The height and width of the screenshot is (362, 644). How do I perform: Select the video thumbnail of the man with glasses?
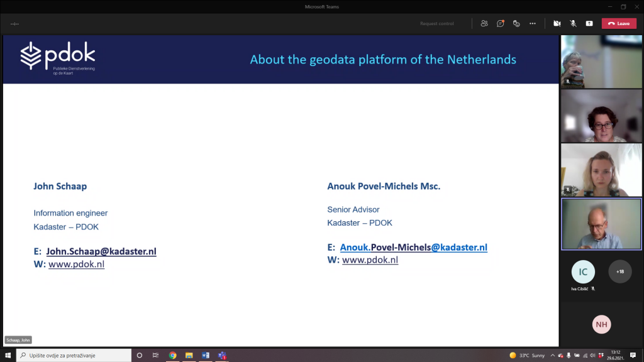(x=601, y=224)
